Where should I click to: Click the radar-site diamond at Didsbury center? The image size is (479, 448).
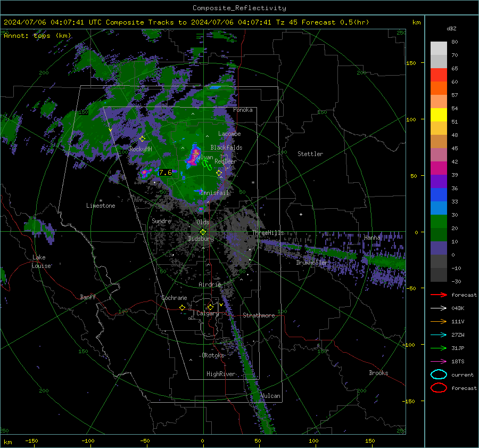pyautogui.click(x=203, y=232)
